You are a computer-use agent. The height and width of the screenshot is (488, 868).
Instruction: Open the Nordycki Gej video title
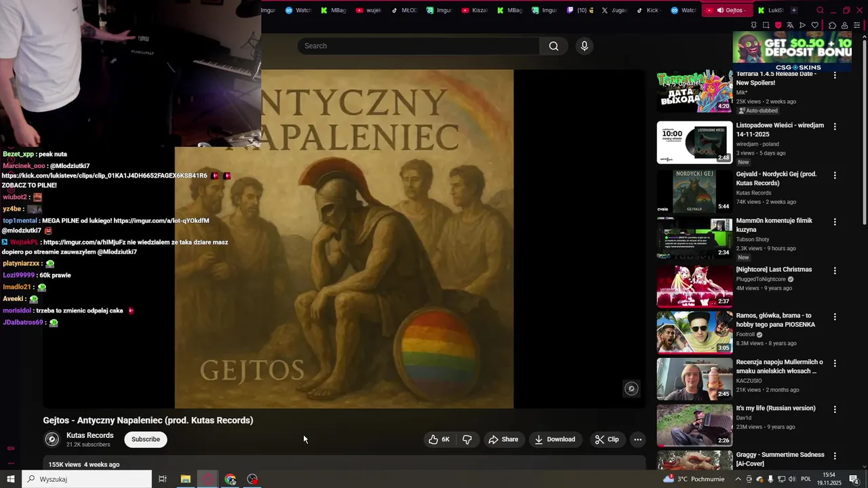(776, 178)
